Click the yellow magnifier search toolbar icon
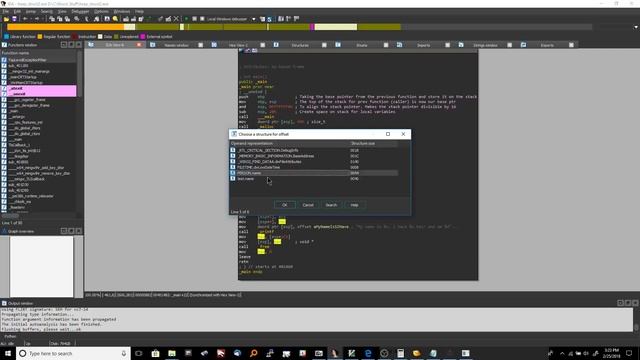Image resolution: width=640 pixels, height=360 pixels. pos(115,19)
